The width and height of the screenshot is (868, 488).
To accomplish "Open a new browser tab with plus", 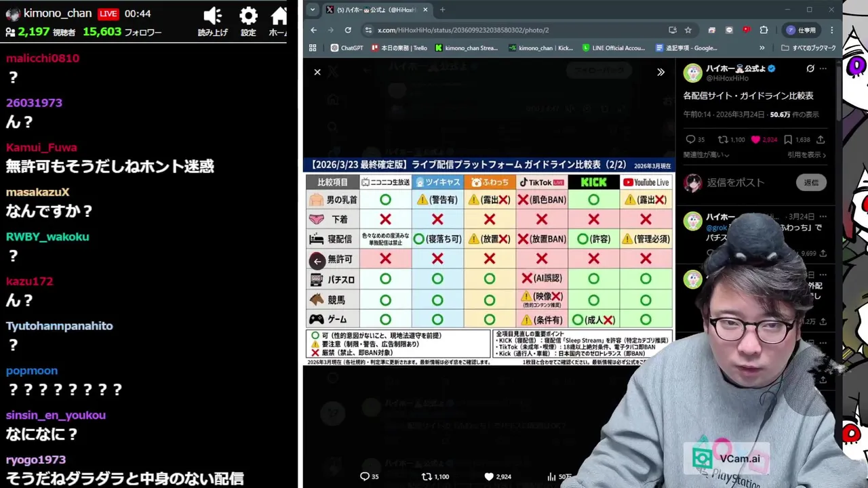I will [442, 9].
